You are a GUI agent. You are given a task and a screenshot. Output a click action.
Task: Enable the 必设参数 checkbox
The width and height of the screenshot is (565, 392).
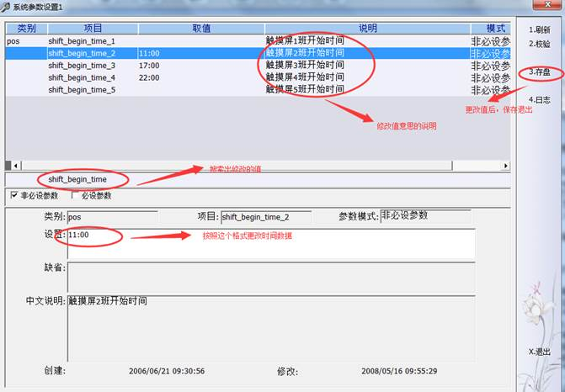73,196
